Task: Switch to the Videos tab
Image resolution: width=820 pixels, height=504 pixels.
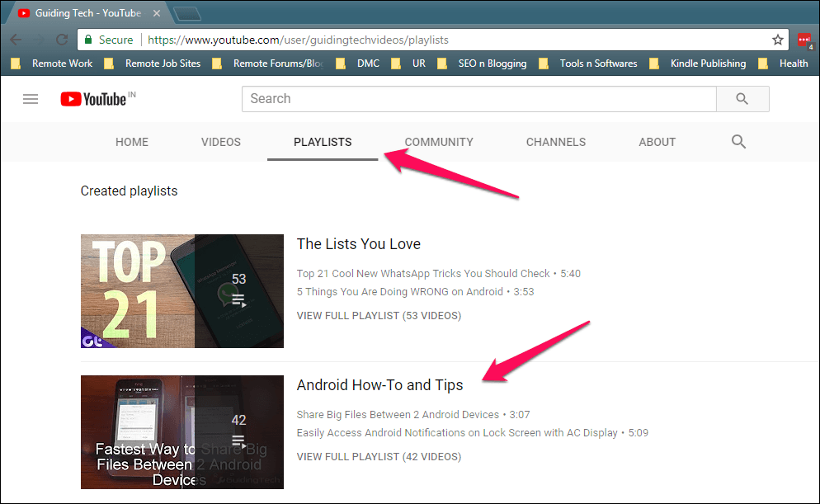Action: [221, 142]
